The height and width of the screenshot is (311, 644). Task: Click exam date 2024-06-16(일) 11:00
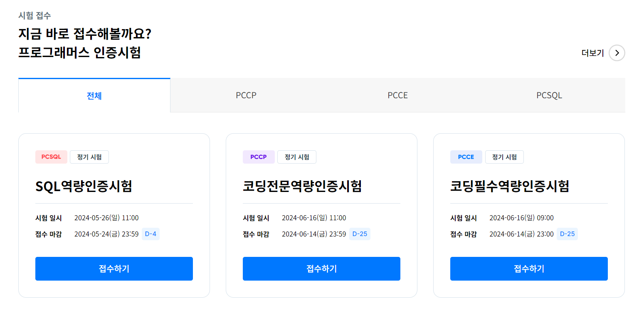click(314, 218)
